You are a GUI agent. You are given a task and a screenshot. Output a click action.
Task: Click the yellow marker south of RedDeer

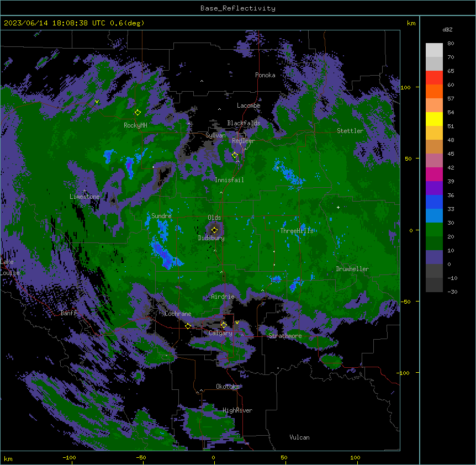point(235,155)
